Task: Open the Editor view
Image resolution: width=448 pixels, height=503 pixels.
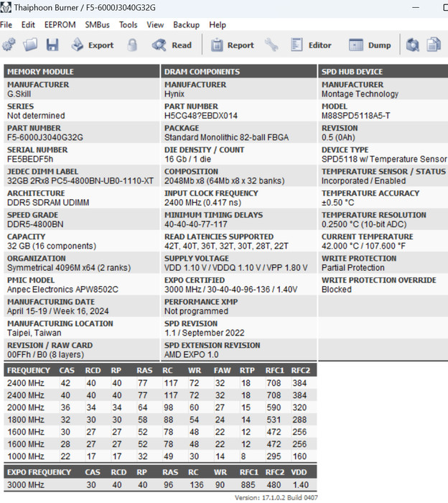Action: pos(311,45)
